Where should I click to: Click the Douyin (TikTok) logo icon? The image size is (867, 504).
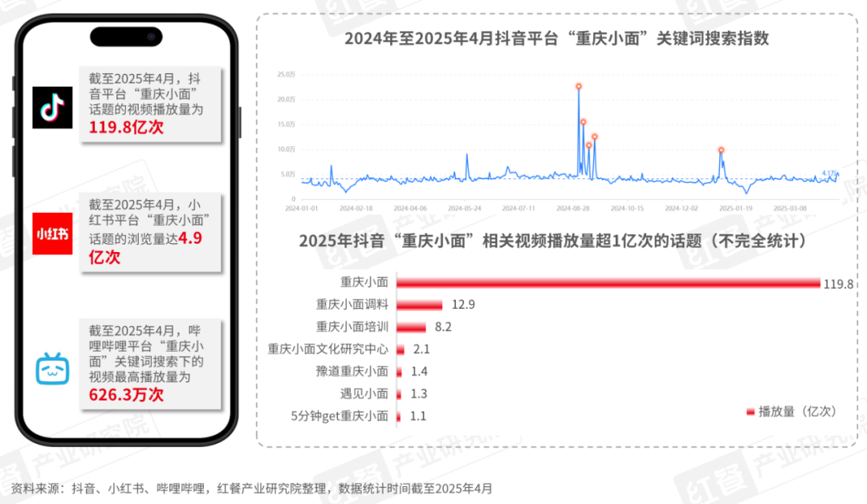click(x=52, y=108)
